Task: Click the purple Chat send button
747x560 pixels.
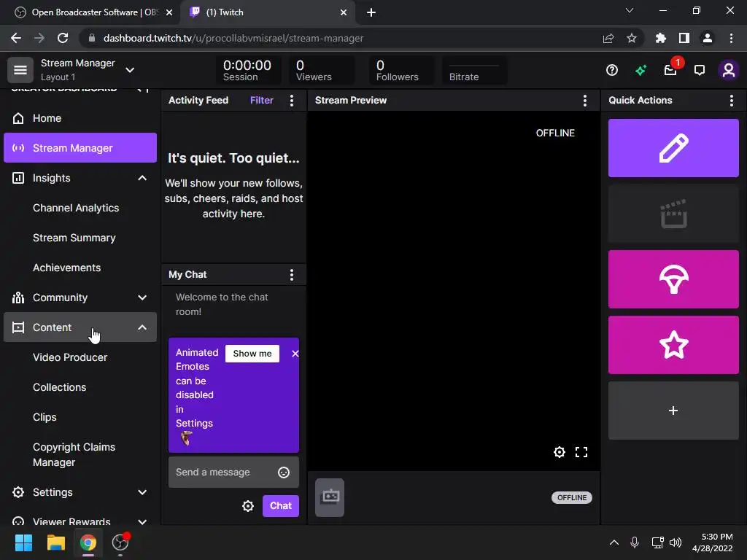Action: click(281, 506)
